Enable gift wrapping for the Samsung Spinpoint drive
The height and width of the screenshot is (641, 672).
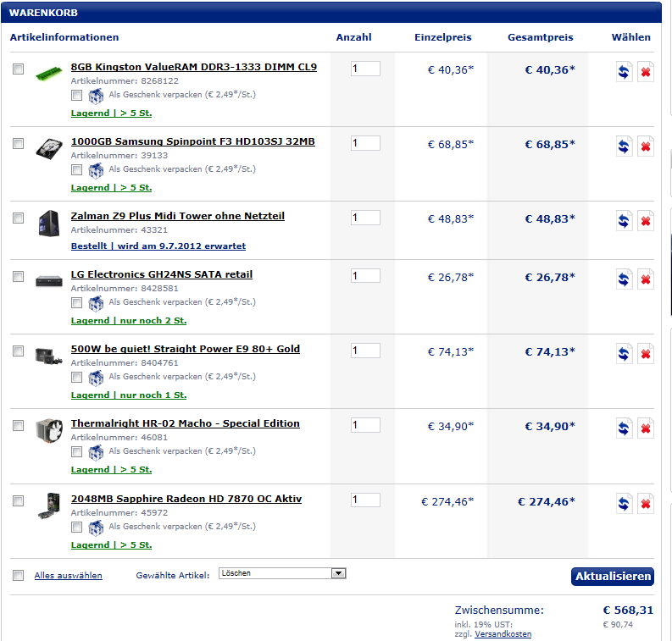pyautogui.click(x=77, y=169)
